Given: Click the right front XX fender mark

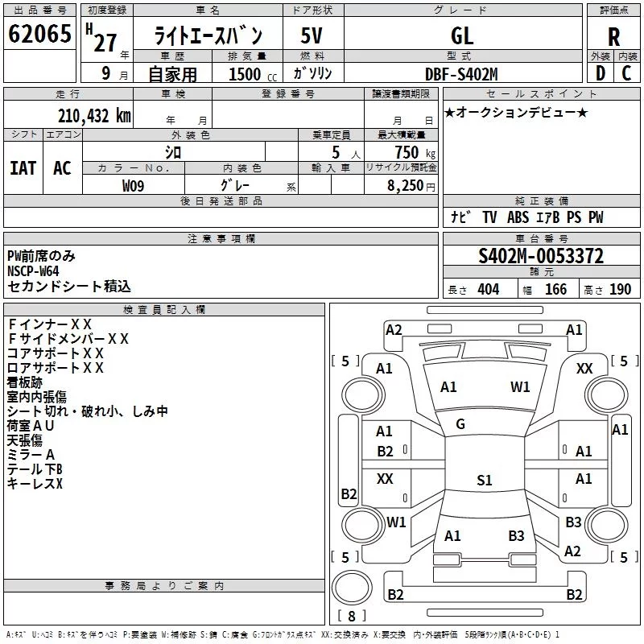Looking at the screenshot, I should coord(584,369).
